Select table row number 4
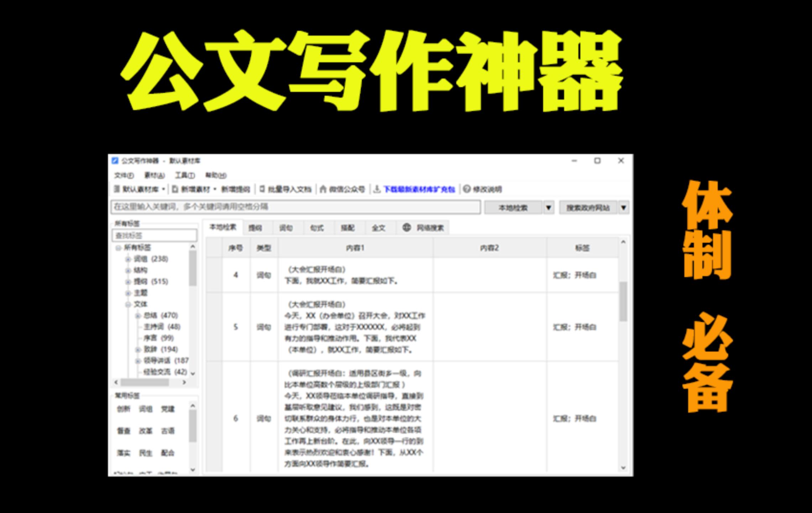Image resolution: width=812 pixels, height=513 pixels. coord(412,275)
